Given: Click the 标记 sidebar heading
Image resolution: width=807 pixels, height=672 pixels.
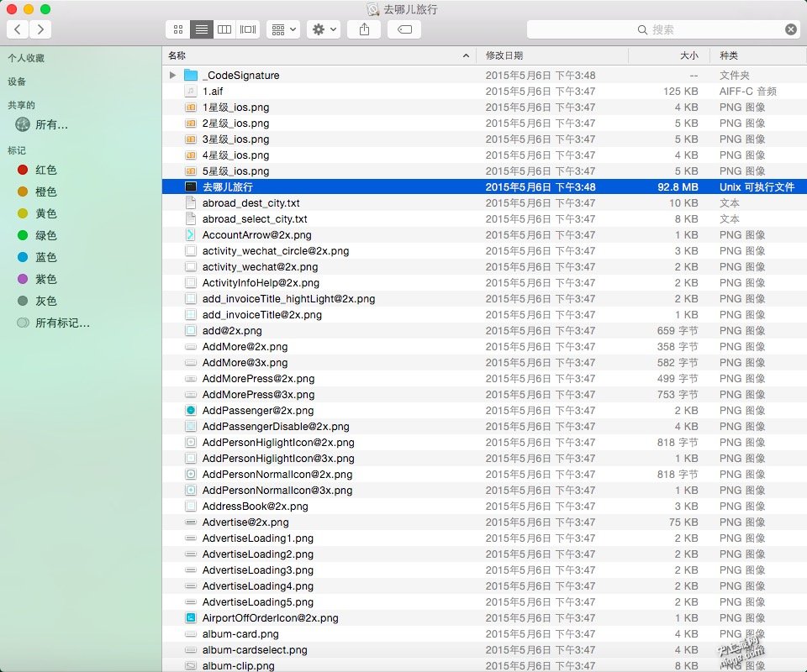Looking at the screenshot, I should coord(17,150).
